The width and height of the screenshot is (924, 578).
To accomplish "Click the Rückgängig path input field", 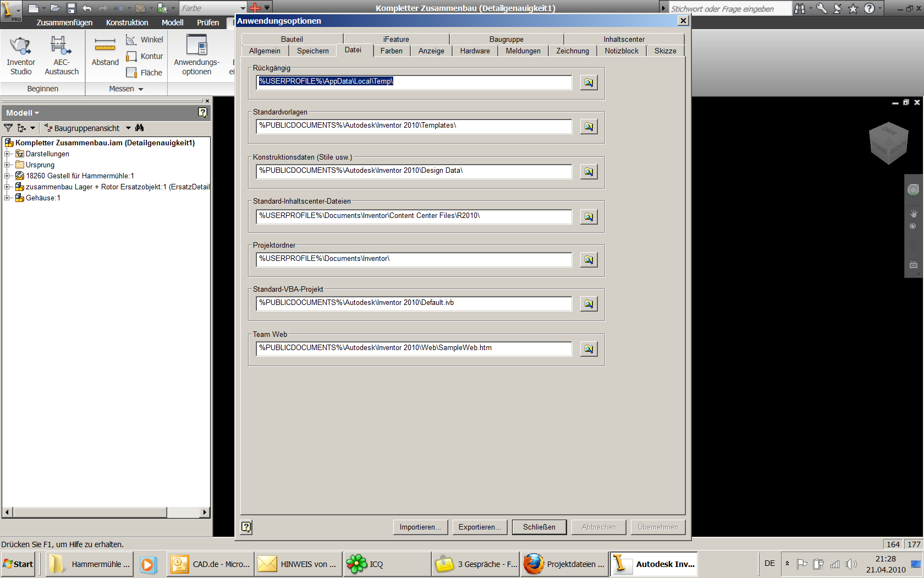I will pos(414,82).
